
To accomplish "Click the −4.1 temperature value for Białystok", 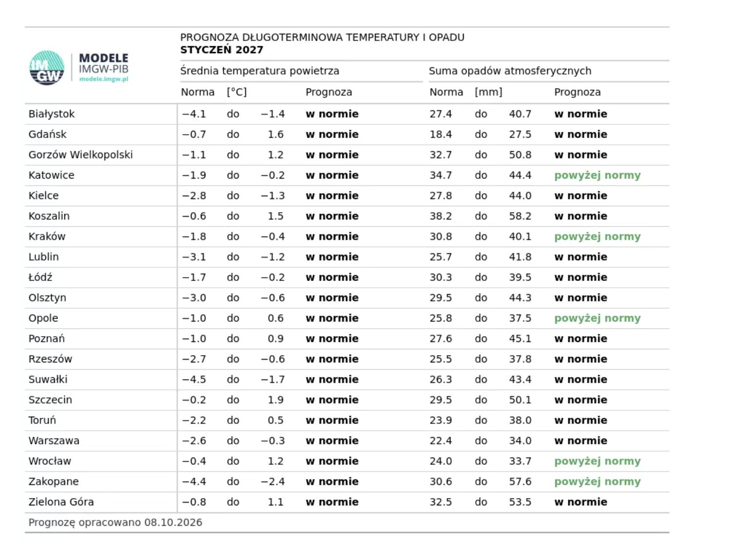I will [x=194, y=114].
